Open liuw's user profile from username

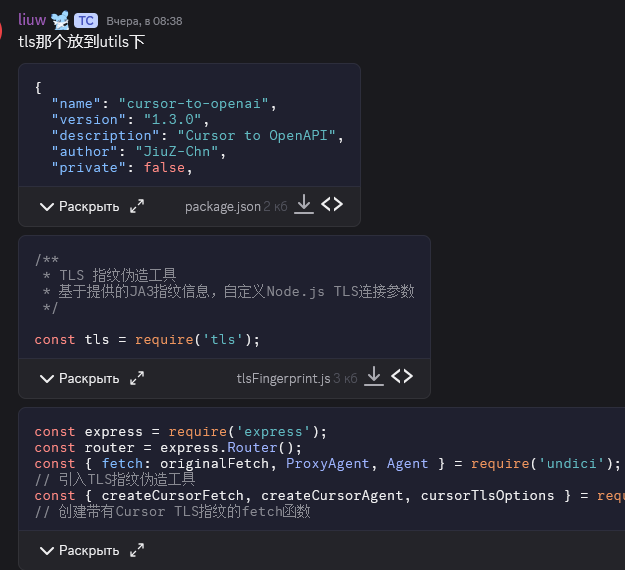pos(32,20)
